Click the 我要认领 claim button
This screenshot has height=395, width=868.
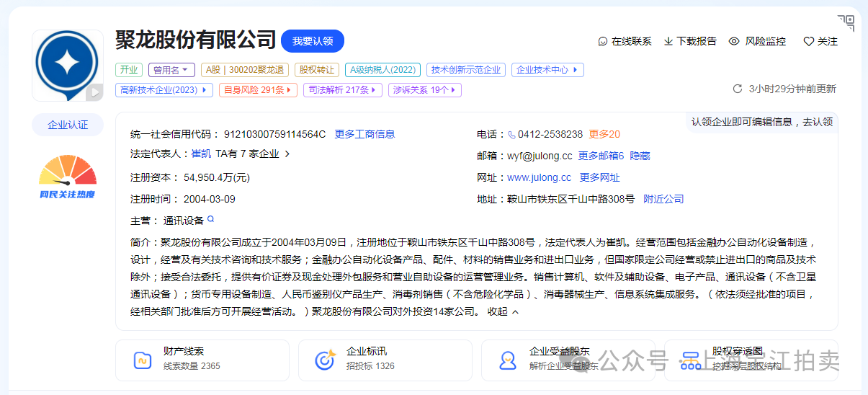313,41
